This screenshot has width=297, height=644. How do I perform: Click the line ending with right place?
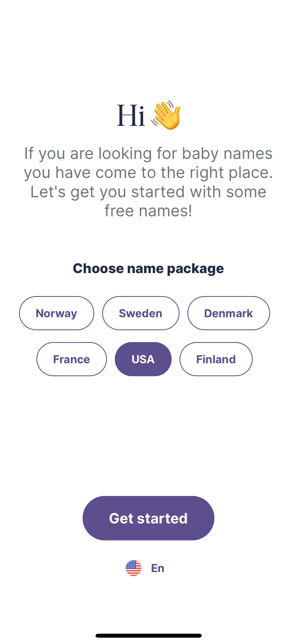[148, 173]
